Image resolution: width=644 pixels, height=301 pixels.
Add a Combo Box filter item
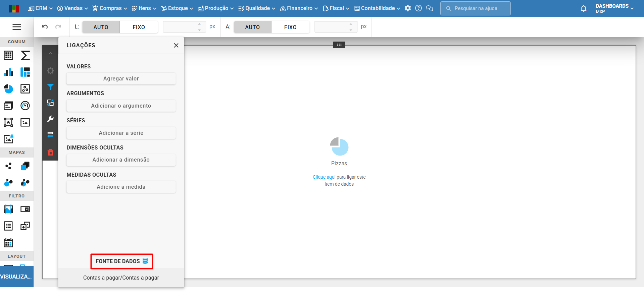click(25, 209)
